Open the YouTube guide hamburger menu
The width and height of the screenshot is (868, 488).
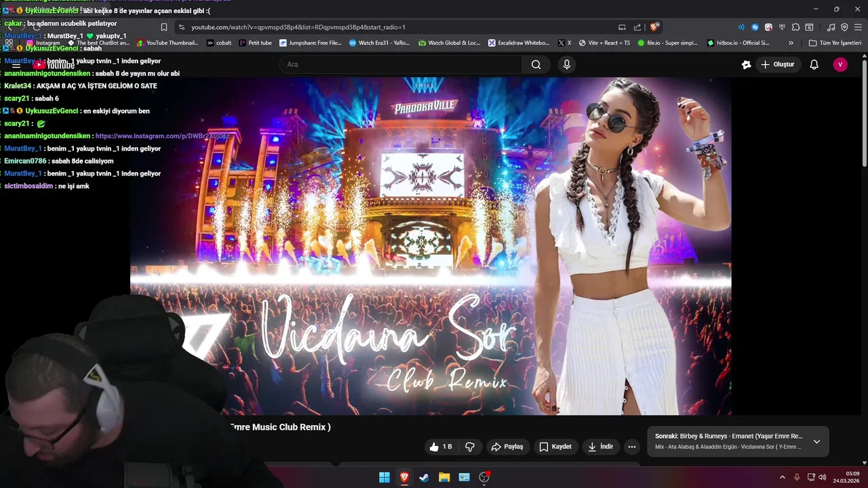coord(16,64)
